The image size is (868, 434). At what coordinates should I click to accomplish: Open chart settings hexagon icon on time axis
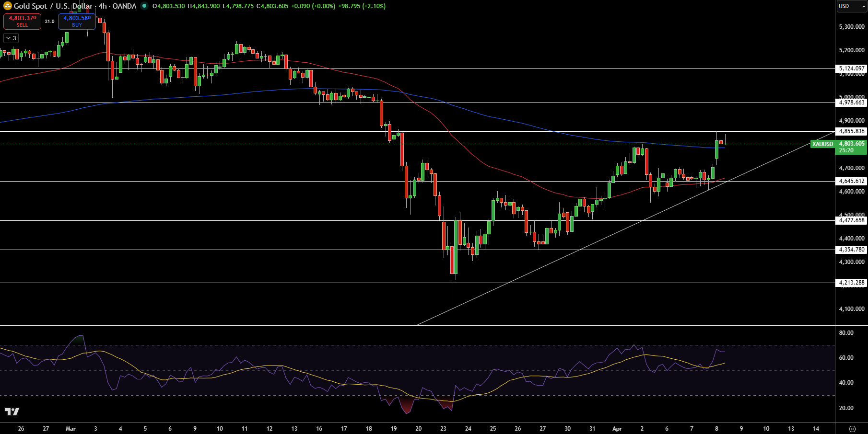(852, 429)
